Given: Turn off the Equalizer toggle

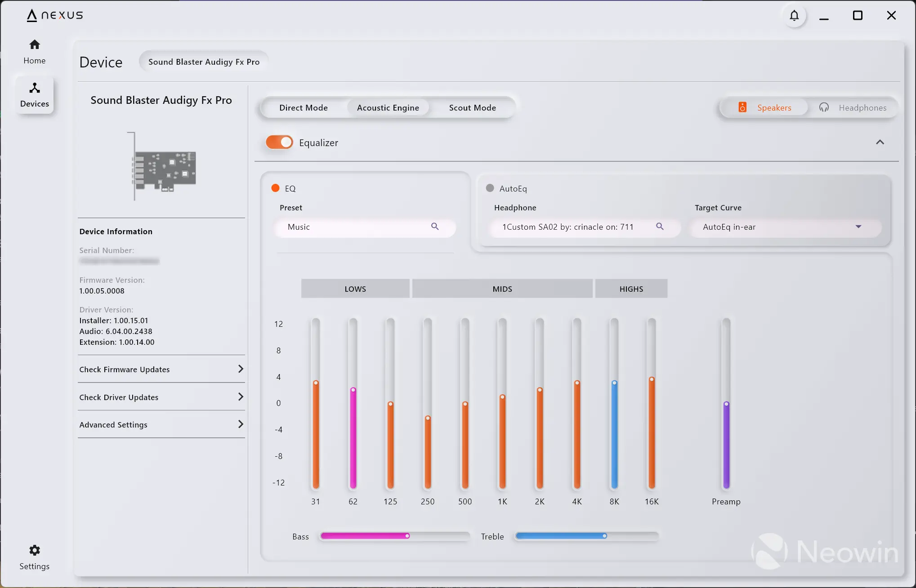Looking at the screenshot, I should (x=279, y=143).
